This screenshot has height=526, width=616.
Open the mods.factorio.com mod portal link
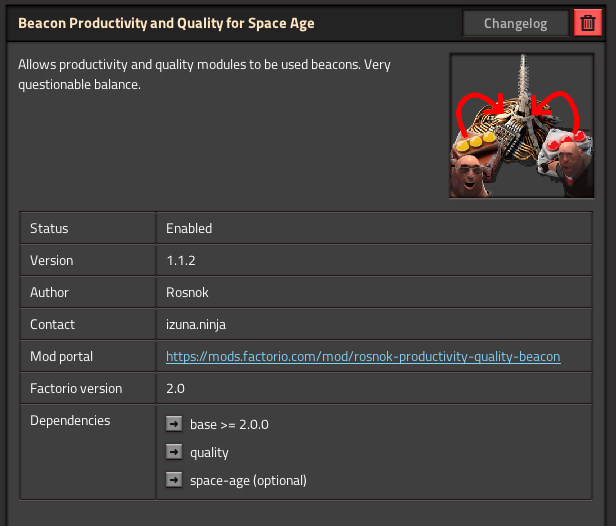[363, 356]
